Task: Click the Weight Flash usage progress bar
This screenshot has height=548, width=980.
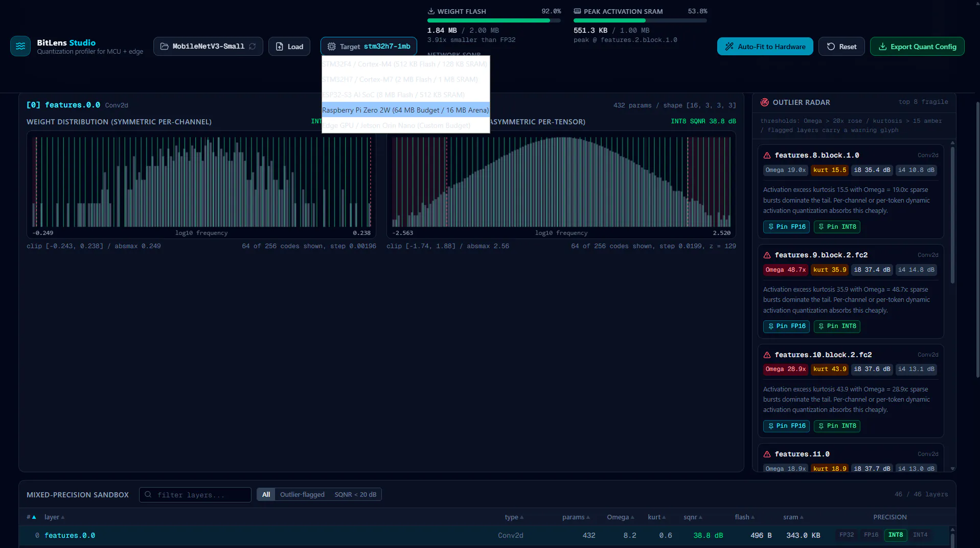Action: pos(494,20)
